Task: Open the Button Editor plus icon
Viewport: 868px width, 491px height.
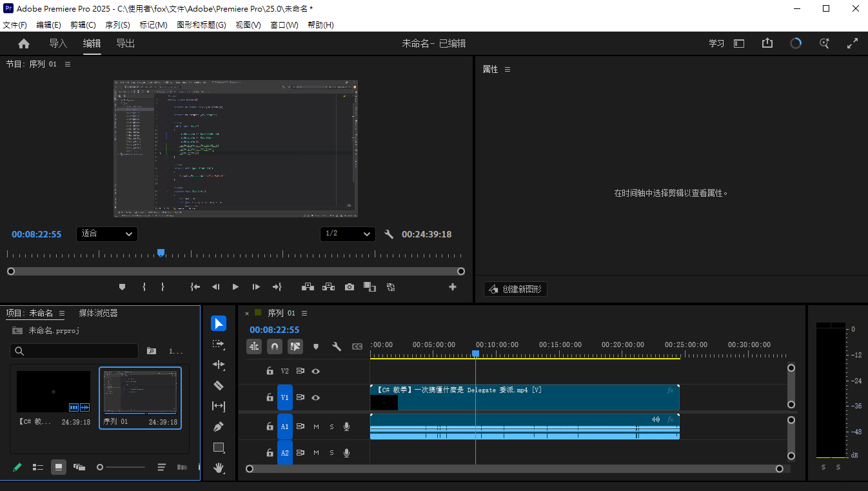Action: tap(453, 287)
